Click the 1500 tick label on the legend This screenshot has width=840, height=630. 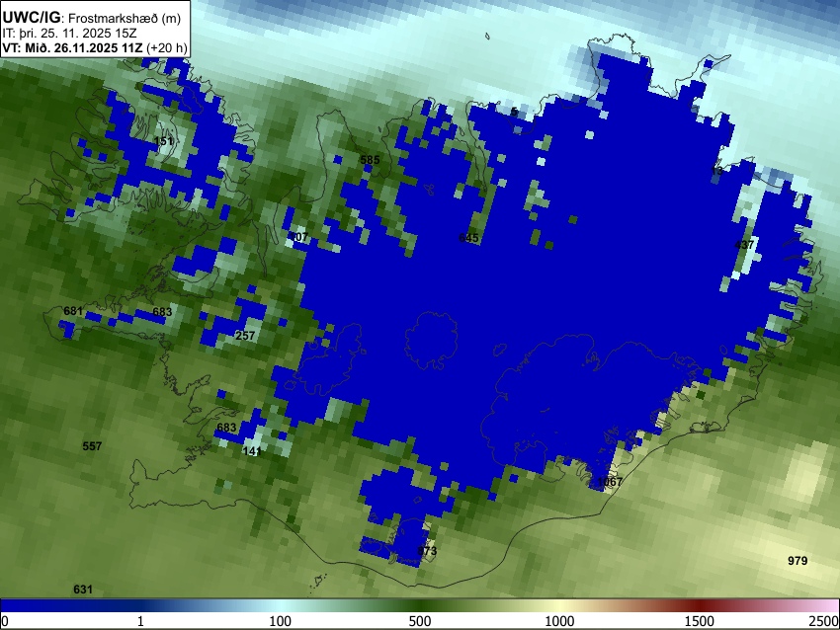[x=700, y=621]
